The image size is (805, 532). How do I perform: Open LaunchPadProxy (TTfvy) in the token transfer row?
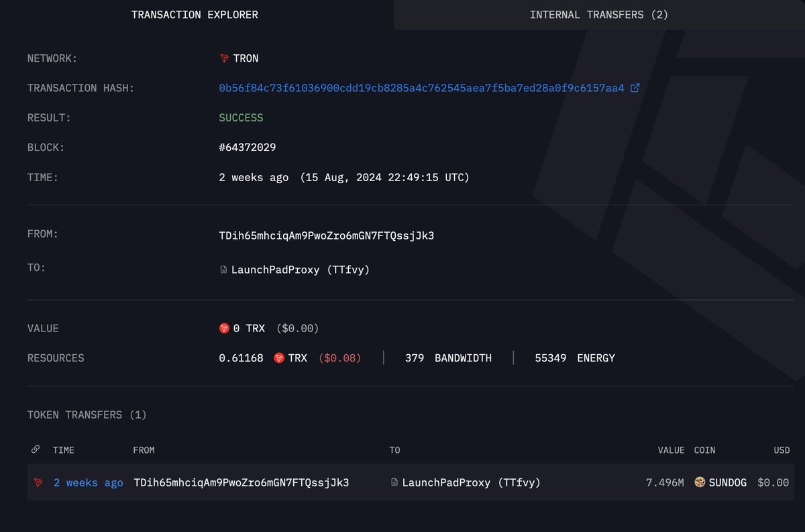pos(471,483)
